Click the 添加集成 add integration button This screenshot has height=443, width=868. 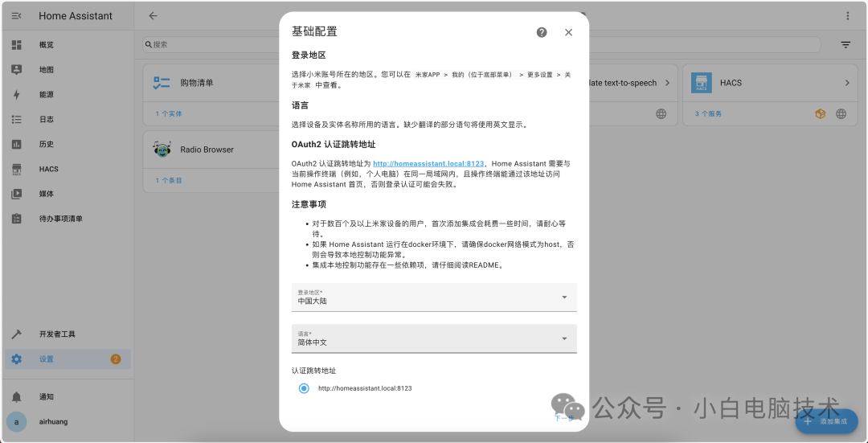[826, 422]
